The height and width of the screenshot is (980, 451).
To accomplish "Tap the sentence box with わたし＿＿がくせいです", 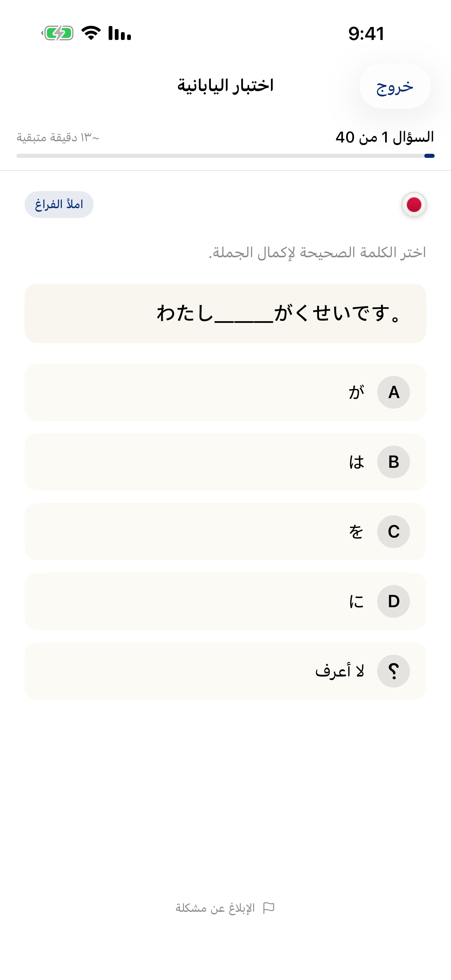I will pyautogui.click(x=225, y=313).
